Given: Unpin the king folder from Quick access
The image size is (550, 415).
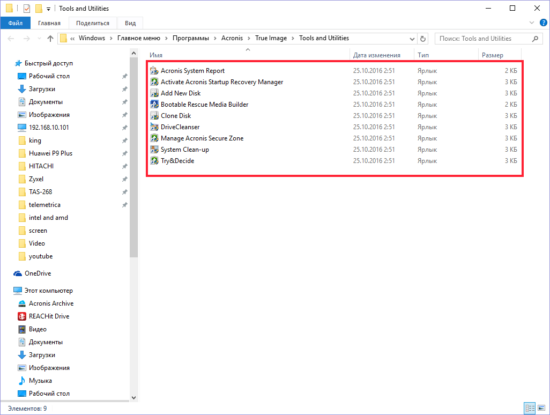Looking at the screenshot, I should coord(125,140).
